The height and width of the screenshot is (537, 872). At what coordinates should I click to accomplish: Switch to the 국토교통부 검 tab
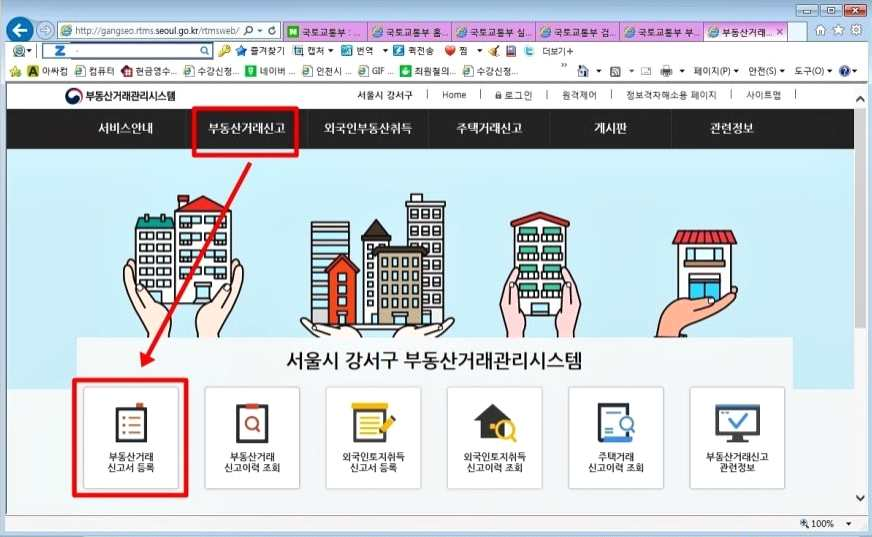click(x=578, y=32)
